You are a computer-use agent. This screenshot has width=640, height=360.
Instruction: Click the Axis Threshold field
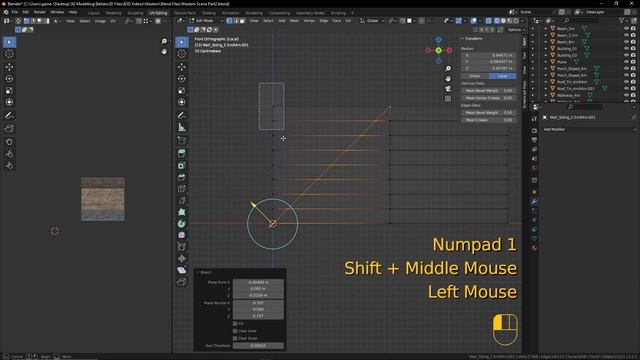point(258,346)
